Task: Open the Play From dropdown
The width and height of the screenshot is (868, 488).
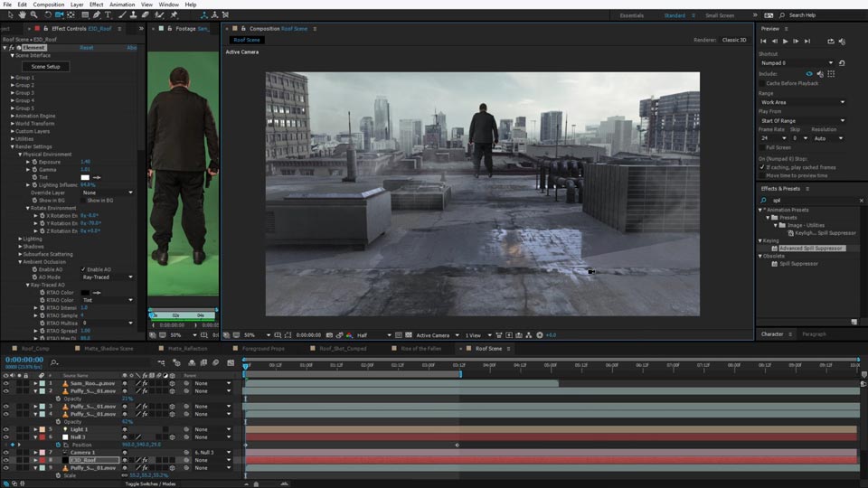Action: (802, 120)
